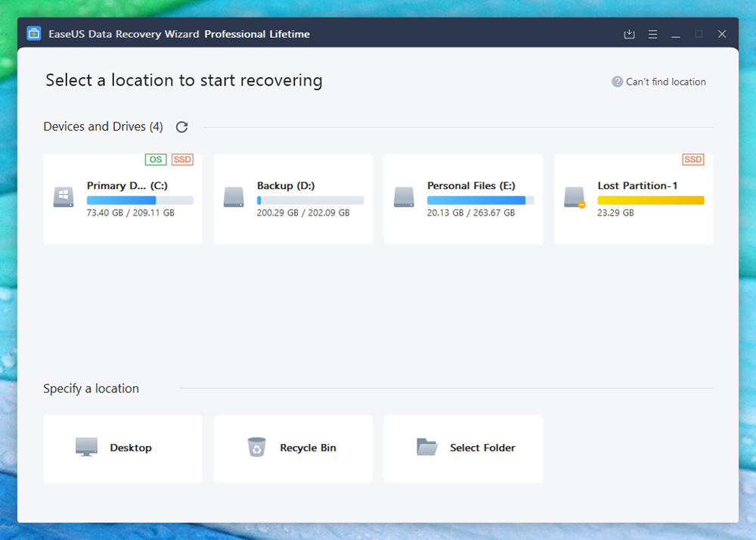The height and width of the screenshot is (540, 756).
Task: Minimize the EaseUS window
Action: 676,34
